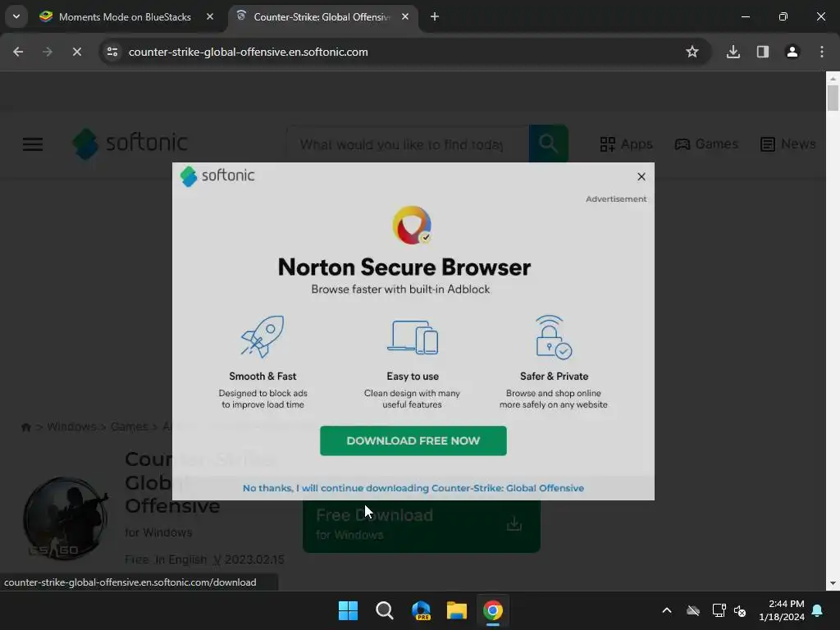
Task: Click No thanks, continue downloading Counter-Strike link
Action: coord(413,488)
